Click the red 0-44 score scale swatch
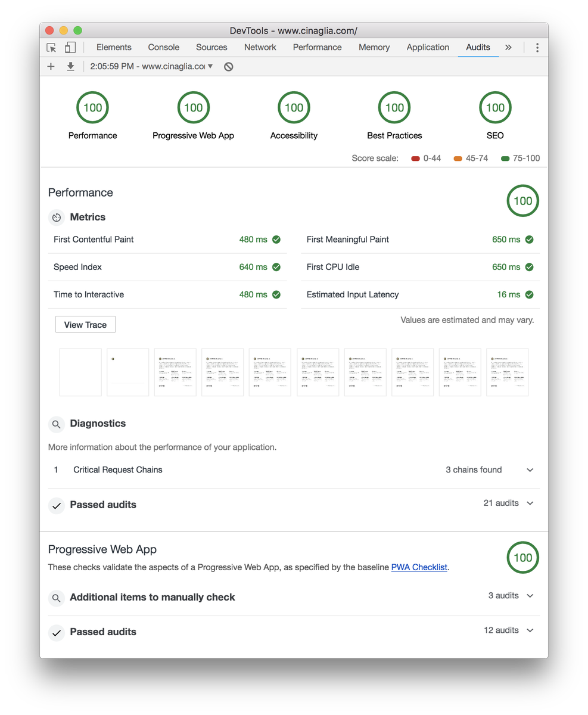Screen dimensions: 588x715 [x=416, y=158]
